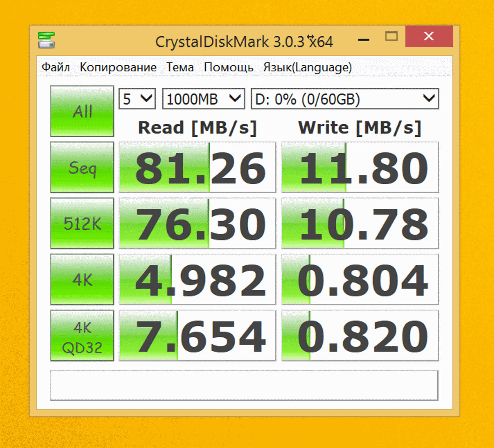
Task: Click the 4K read result 4.982
Action: click(197, 280)
